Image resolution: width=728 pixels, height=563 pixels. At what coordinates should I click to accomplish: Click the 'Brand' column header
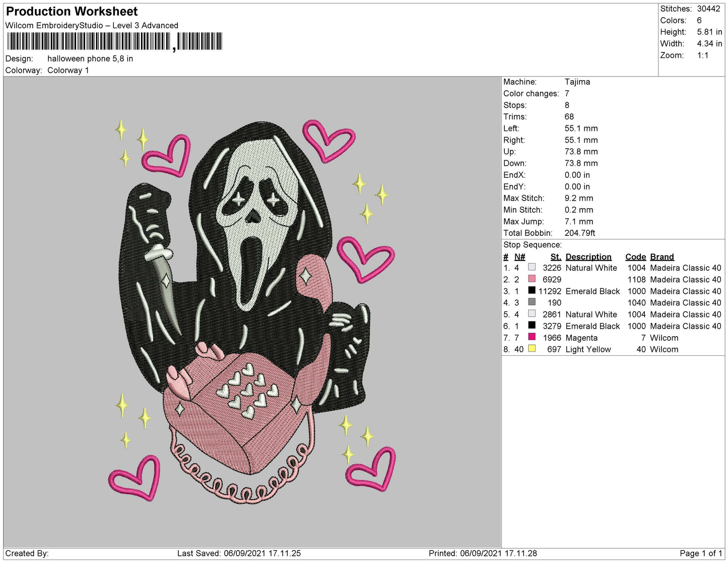tap(661, 257)
